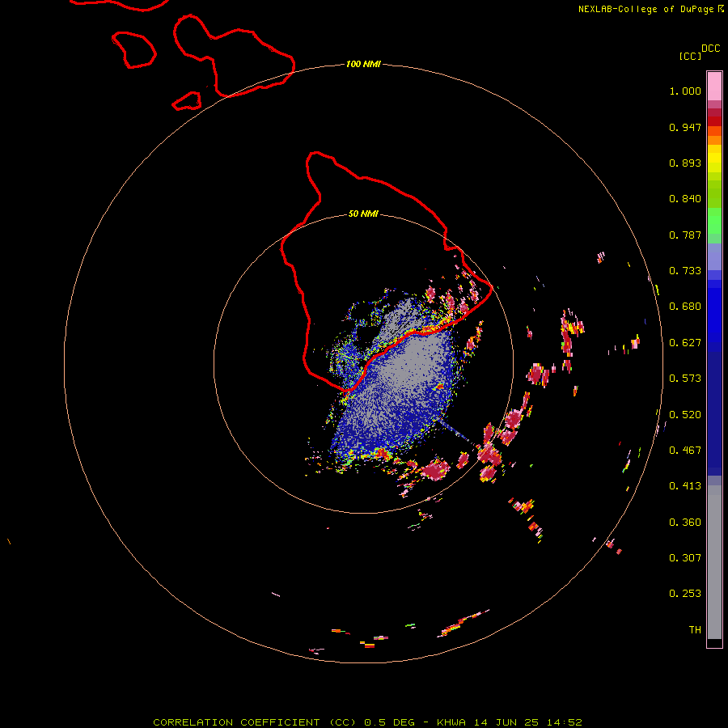The height and width of the screenshot is (728, 728).
Task: Click the 14:52 timestamp in caption
Action: tap(565, 722)
